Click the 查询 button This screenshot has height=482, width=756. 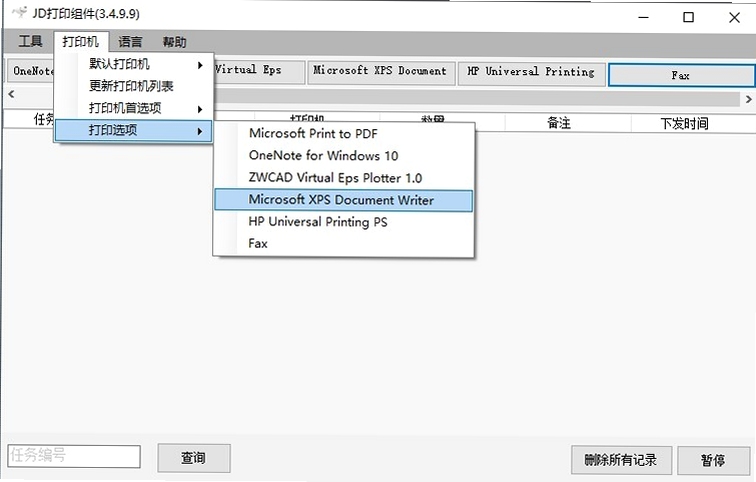[194, 458]
